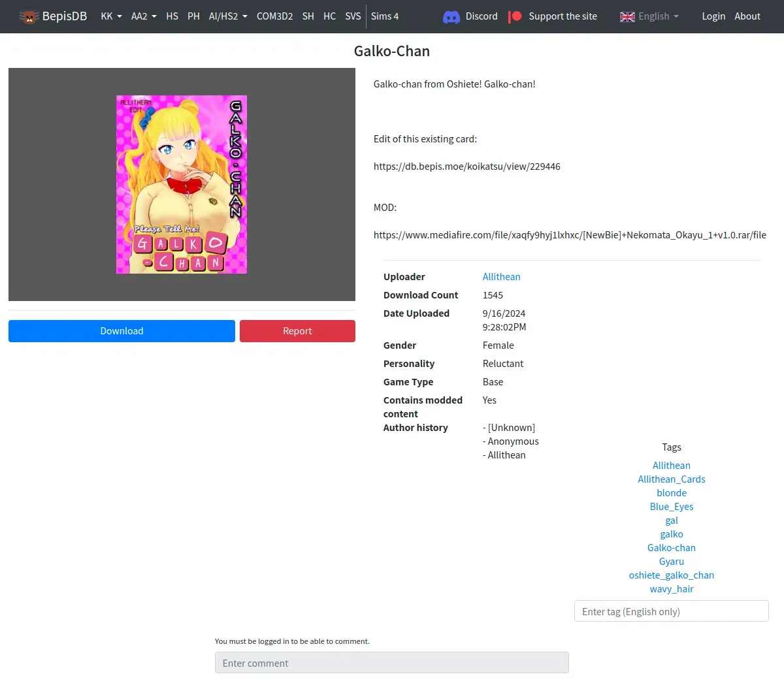Click the Tags heading
The image size is (784, 687).
(x=672, y=447)
